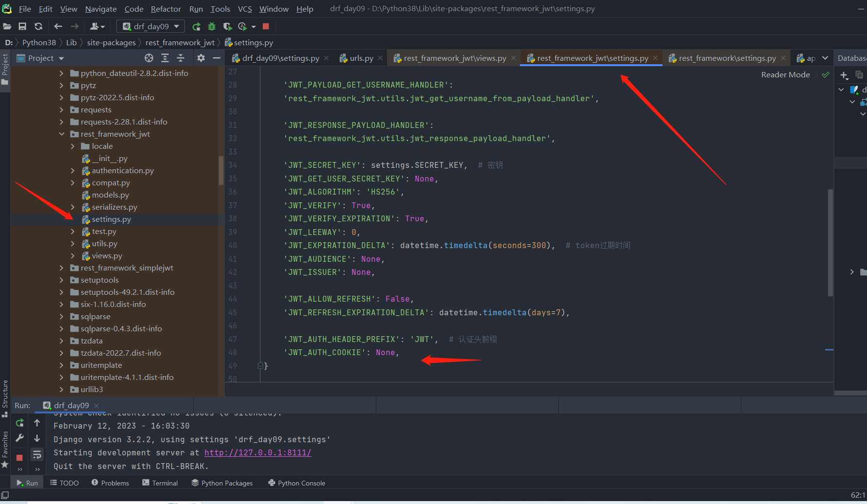This screenshot has width=867, height=504.
Task: Open Run panel wrench settings icon
Action: [19, 438]
